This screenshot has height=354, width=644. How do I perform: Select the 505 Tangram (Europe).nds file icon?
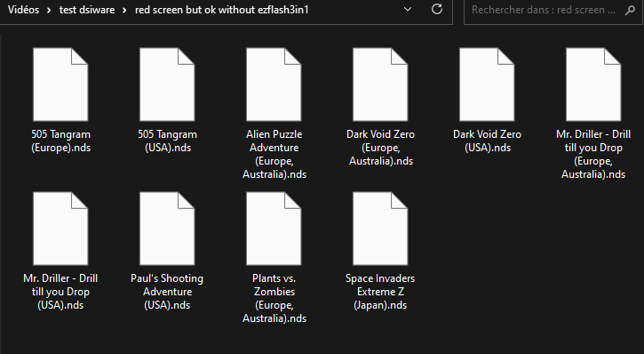(60, 84)
